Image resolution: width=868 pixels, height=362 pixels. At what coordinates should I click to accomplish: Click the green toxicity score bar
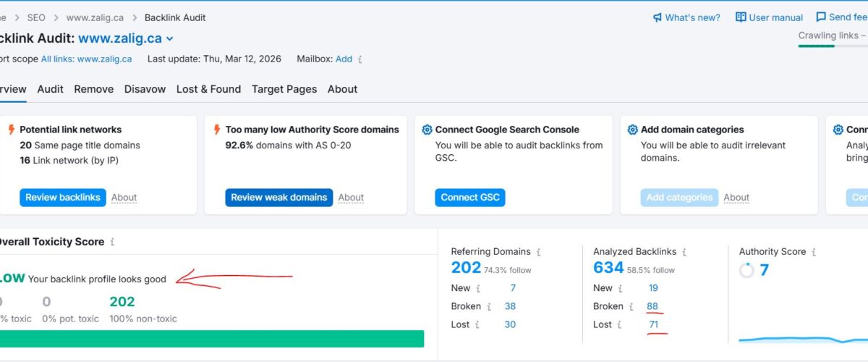pos(211,339)
